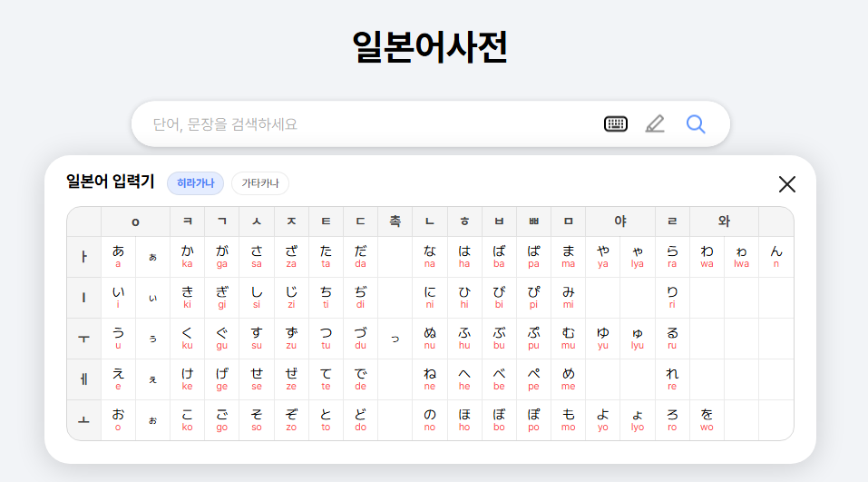This screenshot has width=868, height=482.
Task: Insert small ゎ (lwa)
Action: coord(741,257)
